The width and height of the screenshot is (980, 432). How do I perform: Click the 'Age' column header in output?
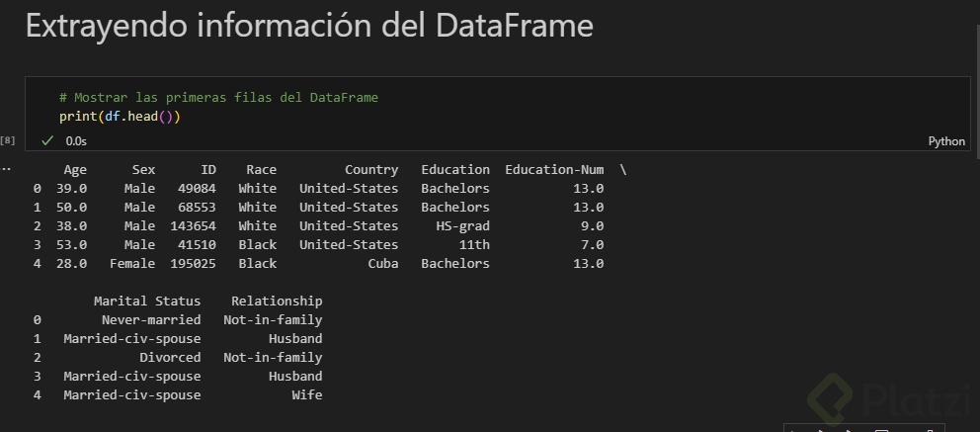click(x=75, y=170)
